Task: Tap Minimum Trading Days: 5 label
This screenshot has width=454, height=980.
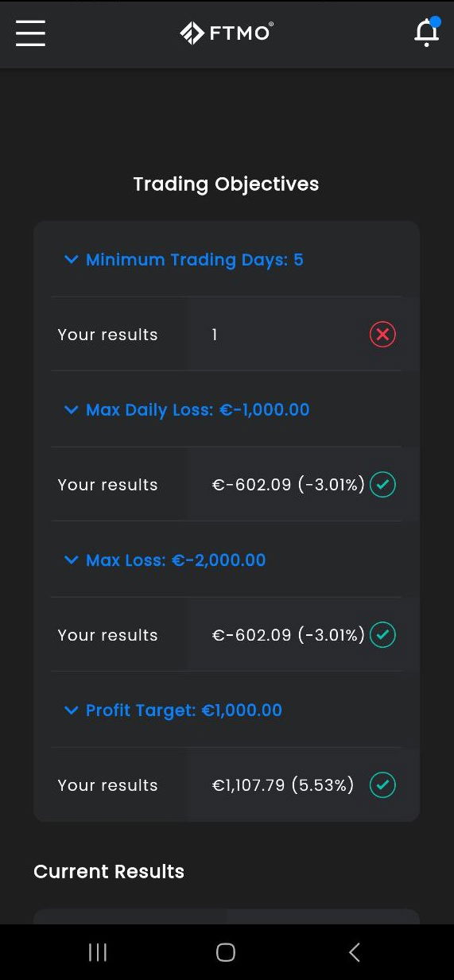Action: tap(195, 260)
